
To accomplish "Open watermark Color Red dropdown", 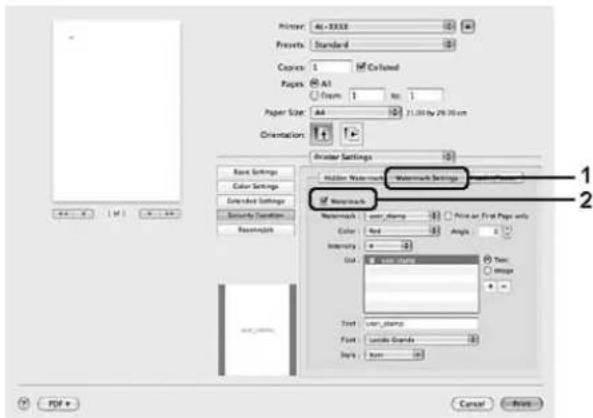I will (402, 231).
